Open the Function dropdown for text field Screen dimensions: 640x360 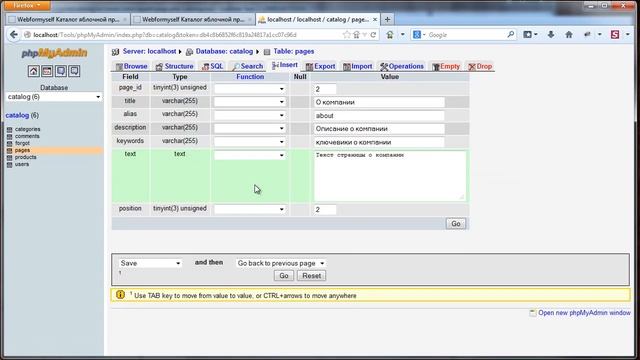click(x=249, y=155)
